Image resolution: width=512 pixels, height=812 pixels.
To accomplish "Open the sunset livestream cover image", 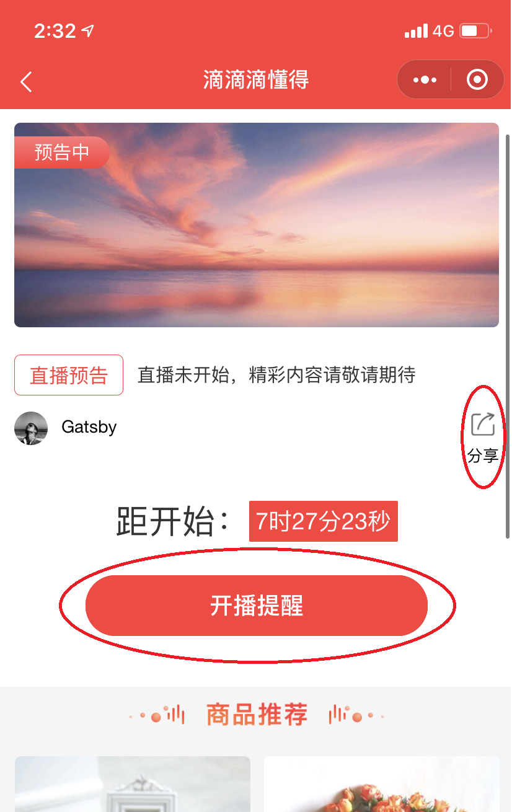I will tap(257, 225).
